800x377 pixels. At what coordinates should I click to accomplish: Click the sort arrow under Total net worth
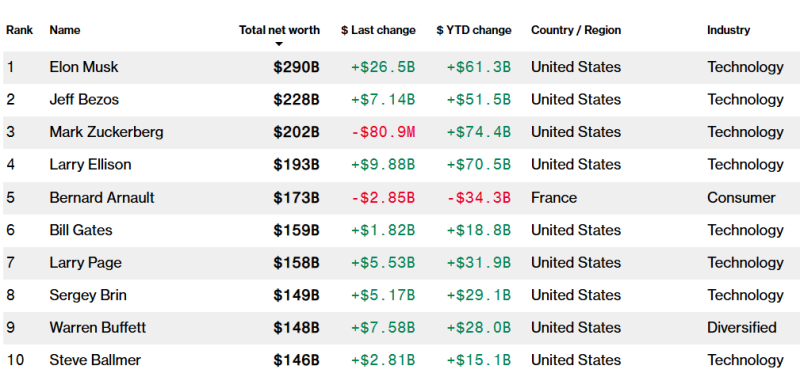click(279, 44)
